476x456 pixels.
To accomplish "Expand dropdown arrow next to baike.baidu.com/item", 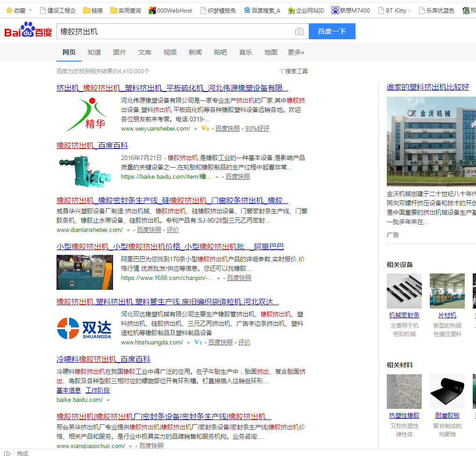I will coord(217,177).
